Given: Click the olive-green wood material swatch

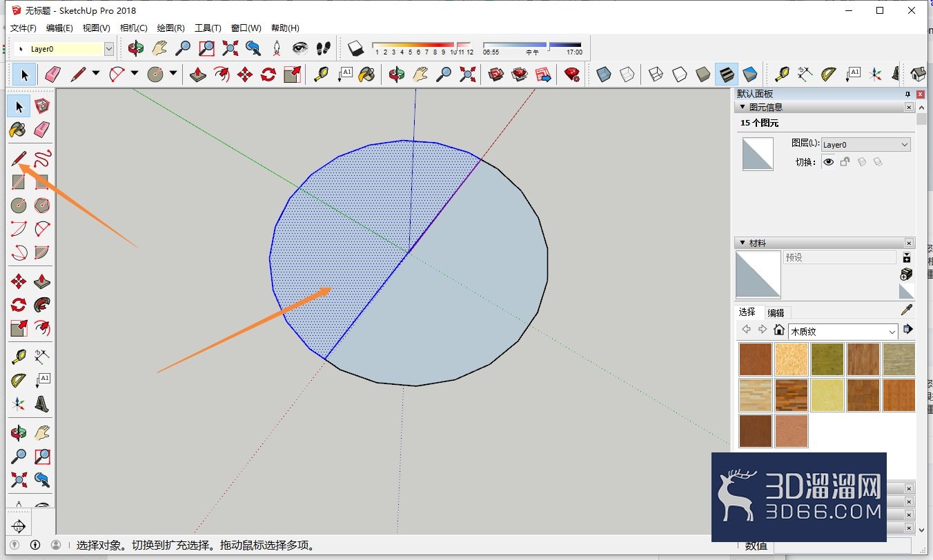Looking at the screenshot, I should [x=827, y=359].
